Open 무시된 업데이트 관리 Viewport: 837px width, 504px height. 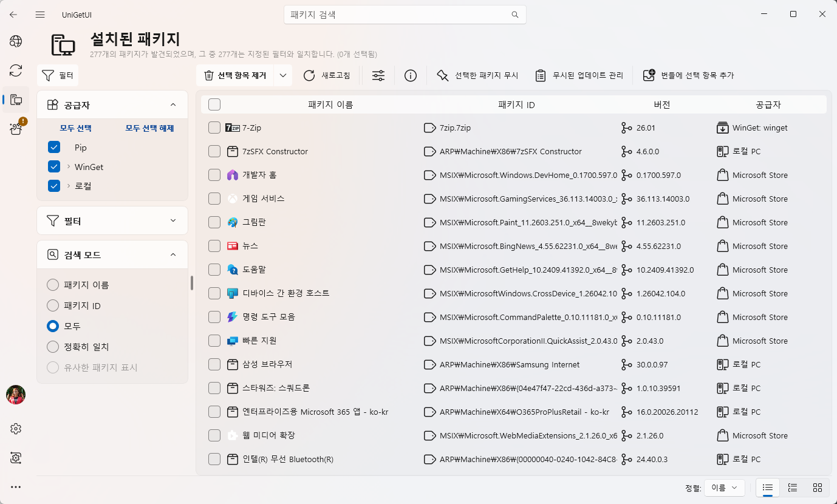tap(579, 75)
